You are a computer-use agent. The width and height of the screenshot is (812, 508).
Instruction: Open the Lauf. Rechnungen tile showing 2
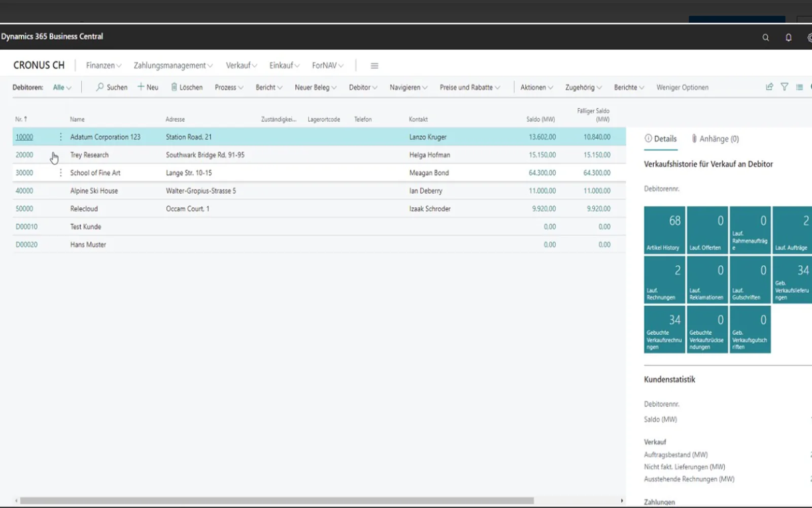click(x=664, y=279)
